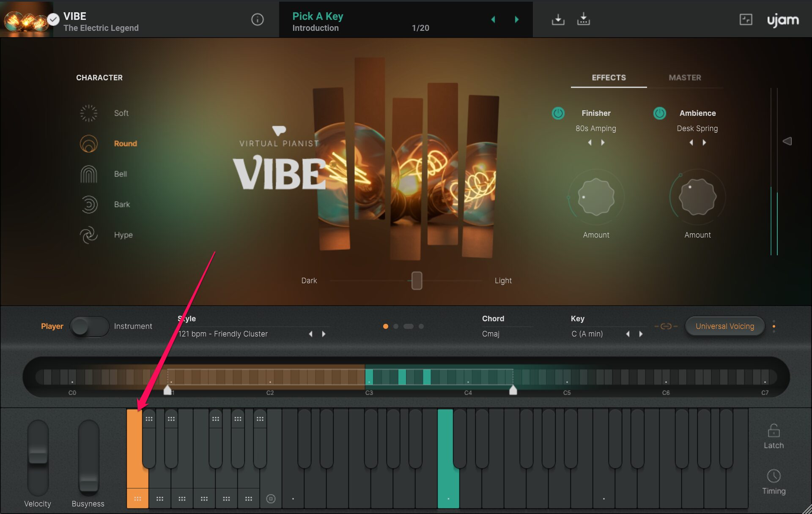This screenshot has height=514, width=812.
Task: Click the master volume triangle handle
Action: click(787, 141)
